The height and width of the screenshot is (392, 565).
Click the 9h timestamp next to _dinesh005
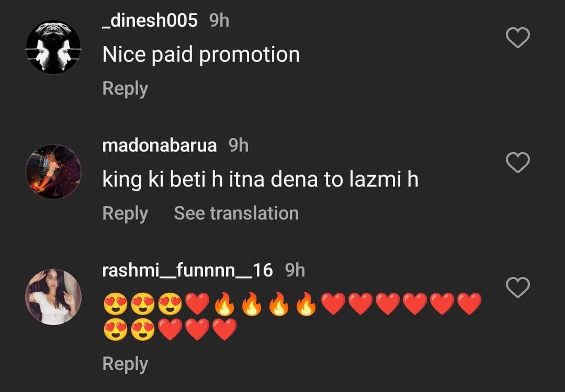pyautogui.click(x=219, y=20)
